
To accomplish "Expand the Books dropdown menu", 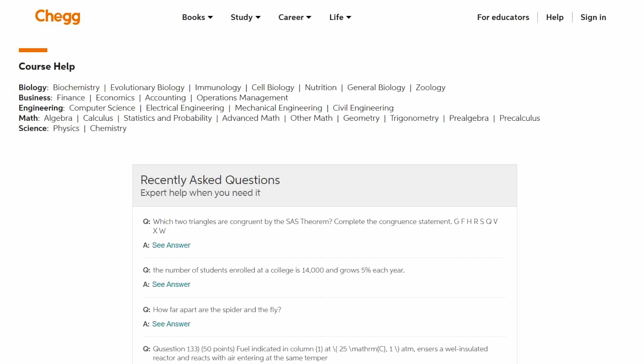I will 197,17.
